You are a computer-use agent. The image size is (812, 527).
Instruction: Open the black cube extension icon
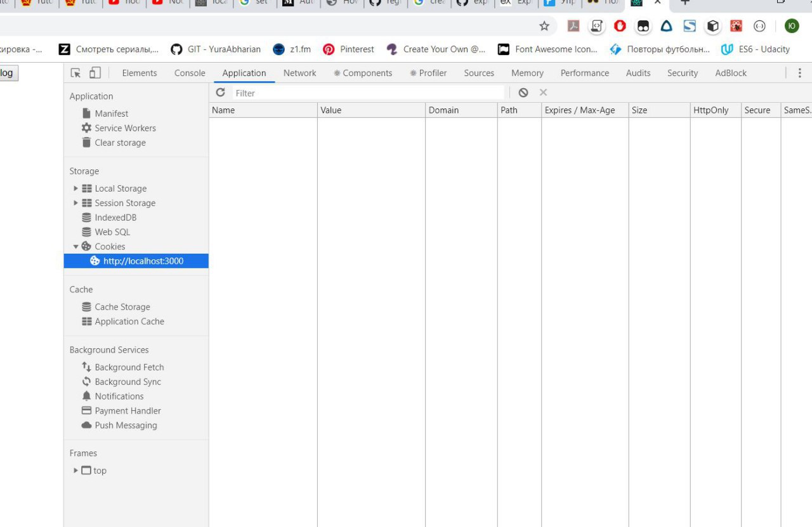(x=713, y=26)
